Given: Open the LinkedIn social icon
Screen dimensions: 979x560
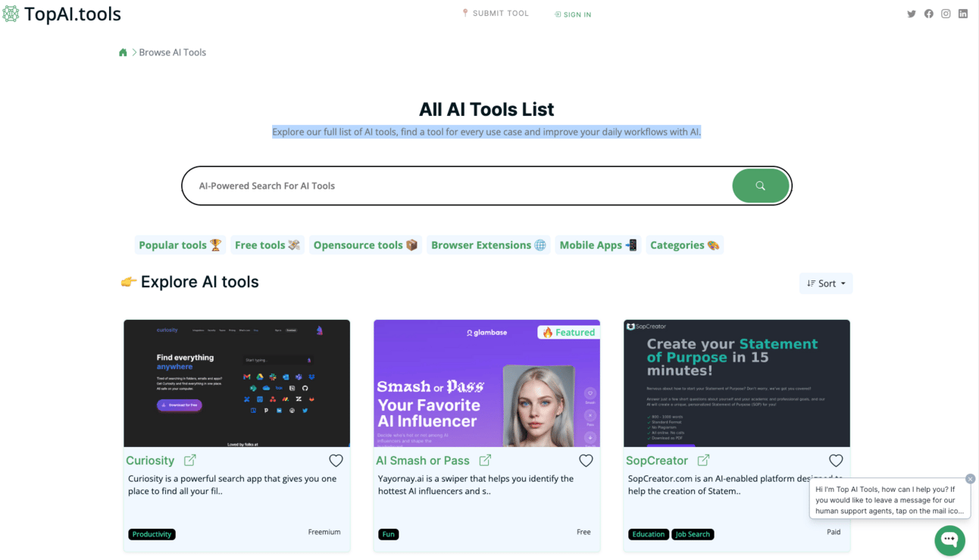Looking at the screenshot, I should [963, 14].
